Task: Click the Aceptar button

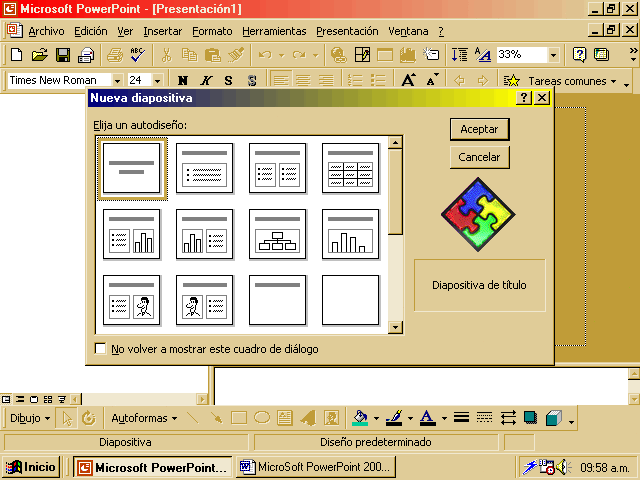Action: (x=480, y=129)
